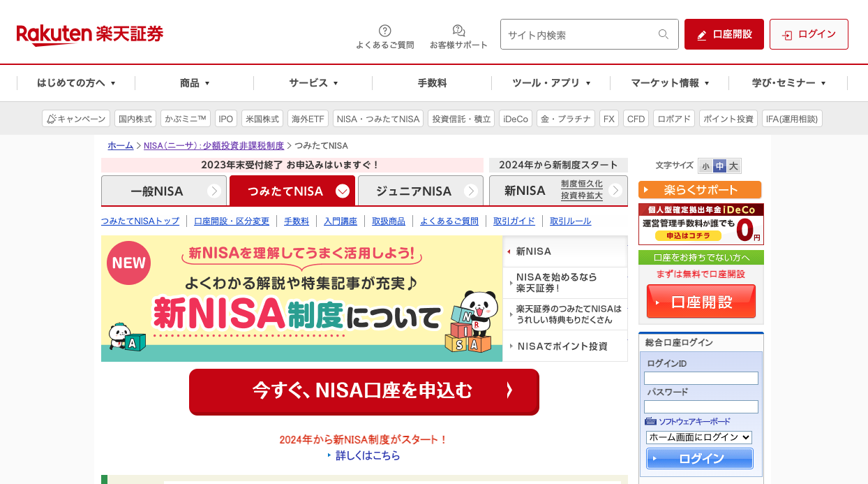The image size is (868, 484).
Task: Expand はじめての方へ menu
Action: [76, 82]
